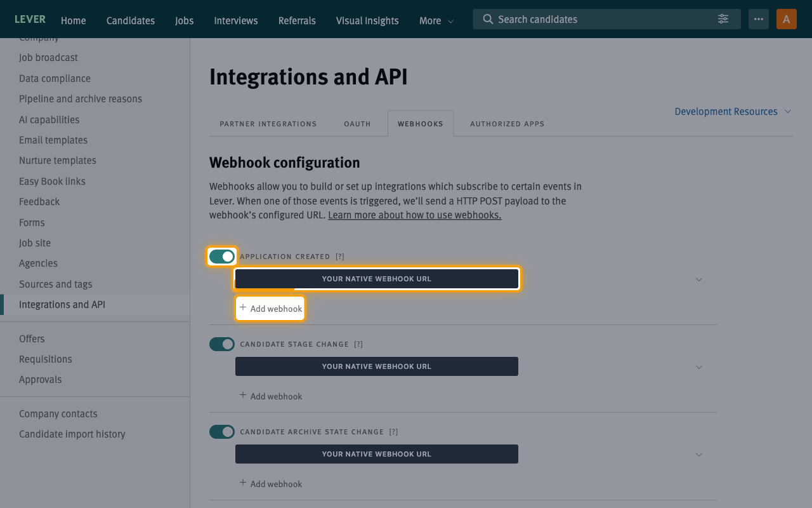Open Job broadcast settings in sidebar
This screenshot has width=812, height=508.
(48, 58)
